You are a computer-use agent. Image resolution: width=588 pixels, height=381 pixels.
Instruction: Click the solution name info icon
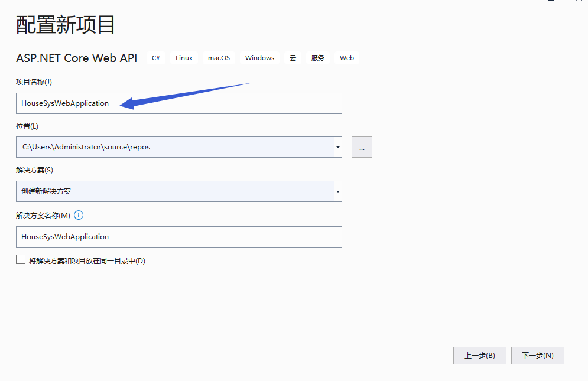tap(79, 215)
